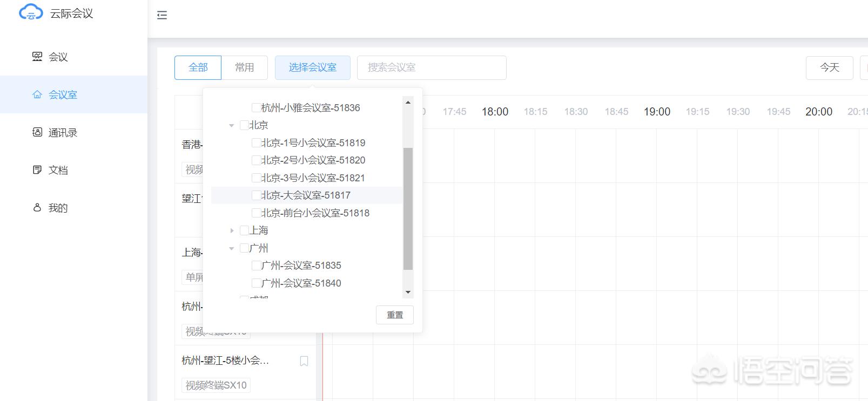Image resolution: width=868 pixels, height=401 pixels.
Task: Click the 今天 button
Action: coord(830,67)
